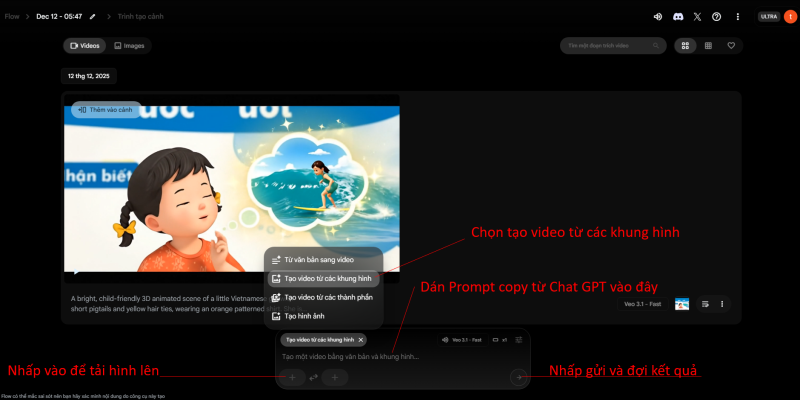The image size is (800, 400).
Task: Click the X (Twitter) icon
Action: 697,17
